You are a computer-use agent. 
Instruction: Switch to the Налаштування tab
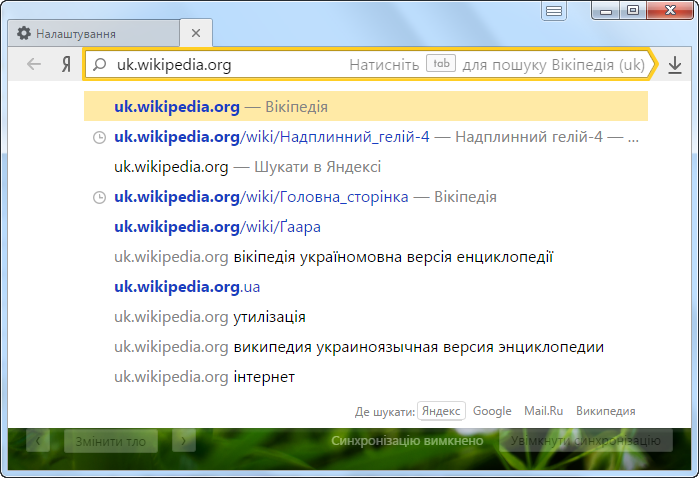coord(94,33)
